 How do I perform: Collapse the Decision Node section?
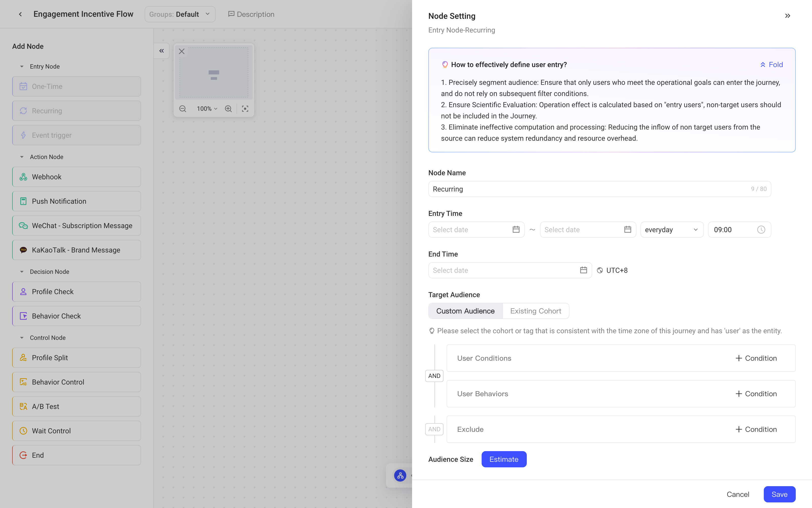[22, 272]
